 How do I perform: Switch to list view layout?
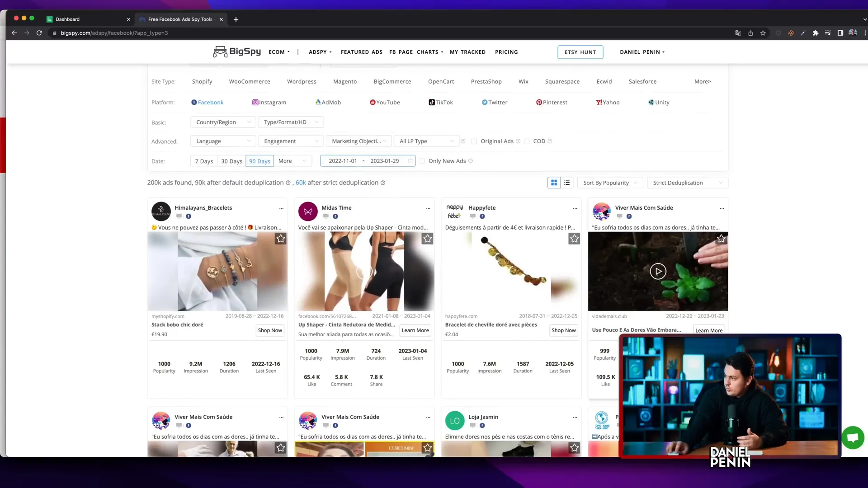pyautogui.click(x=567, y=183)
